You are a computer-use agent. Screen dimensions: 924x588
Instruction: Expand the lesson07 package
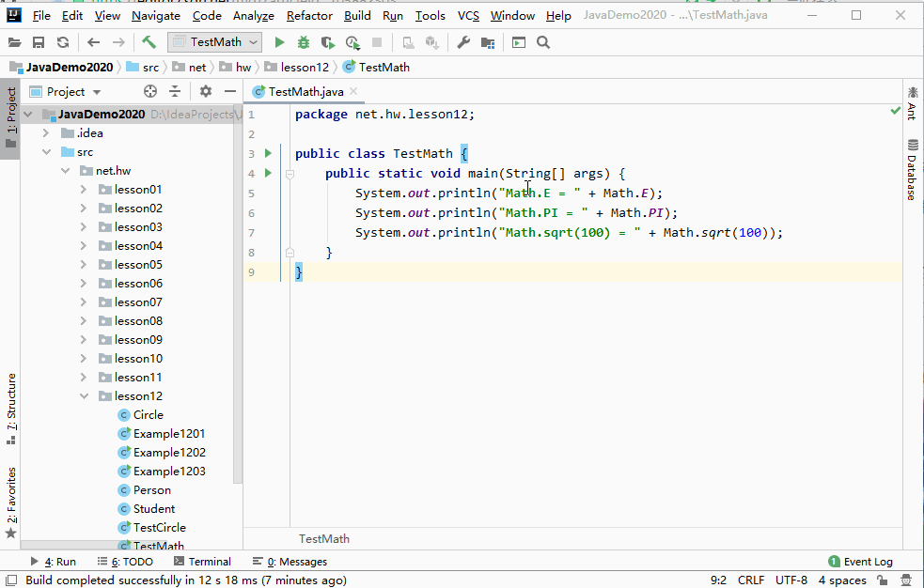[x=83, y=302]
